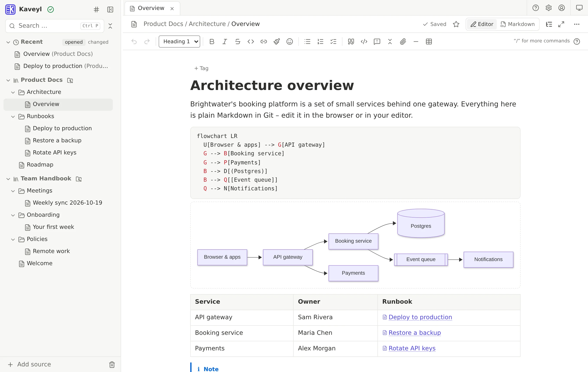This screenshot has width=588, height=372.
Task: Open Roadmap document in tree
Action: [58, 165]
